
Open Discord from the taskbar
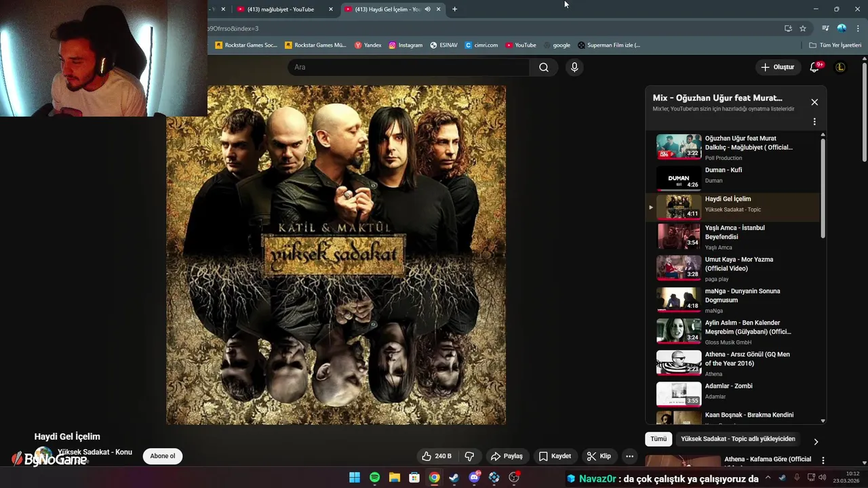click(474, 478)
